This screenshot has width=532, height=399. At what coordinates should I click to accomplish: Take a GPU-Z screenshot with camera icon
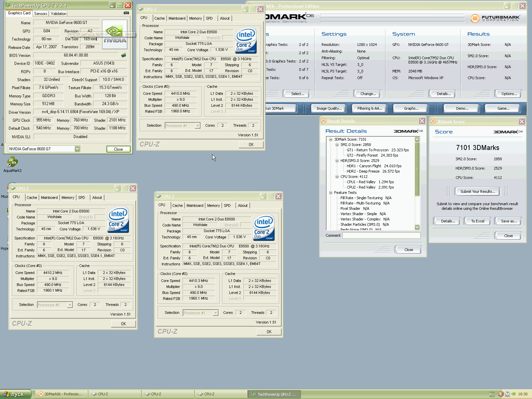click(126, 13)
